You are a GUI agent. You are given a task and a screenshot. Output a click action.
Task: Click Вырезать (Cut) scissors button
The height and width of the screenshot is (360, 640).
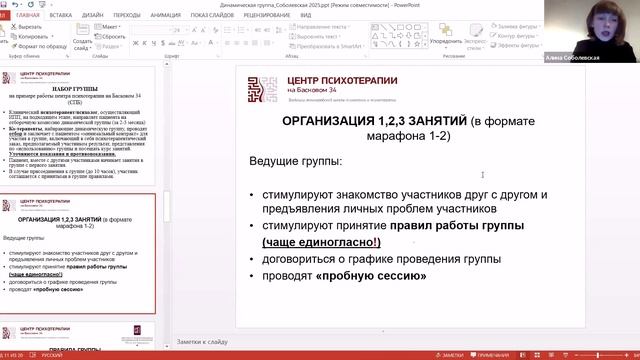26,27
